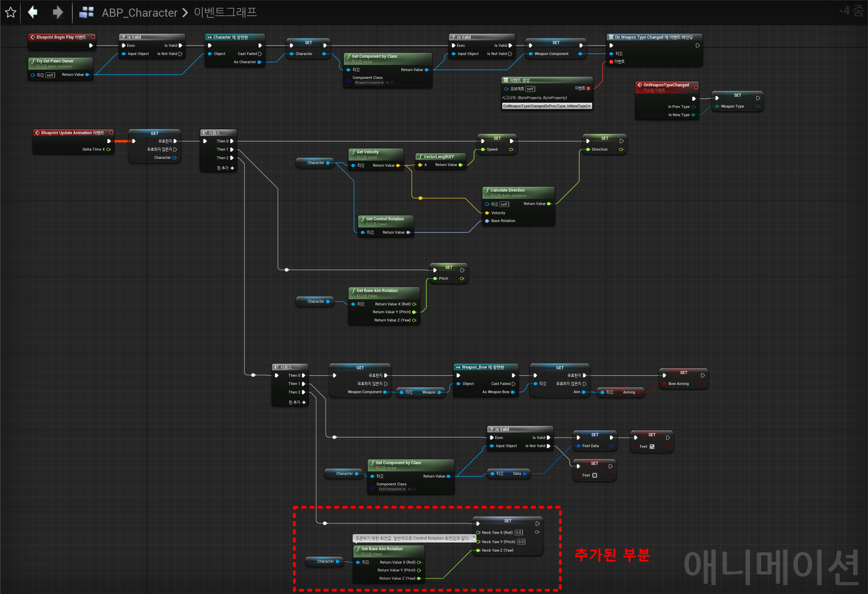This screenshot has height=594, width=868.
Task: Select the Weapon_Bow 에 형변환 node title
Action: (483, 367)
